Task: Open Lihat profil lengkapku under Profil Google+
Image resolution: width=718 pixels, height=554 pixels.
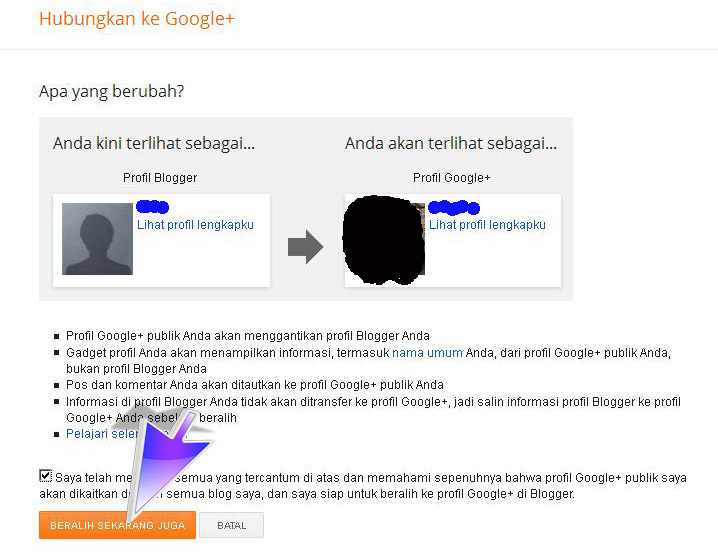Action: pyautogui.click(x=487, y=225)
